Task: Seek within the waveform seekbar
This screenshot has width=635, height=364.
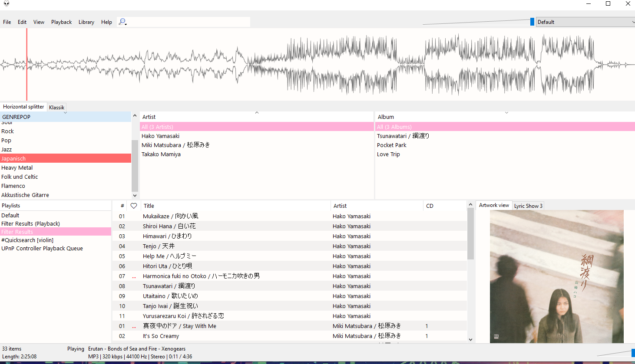Action: [x=317, y=64]
